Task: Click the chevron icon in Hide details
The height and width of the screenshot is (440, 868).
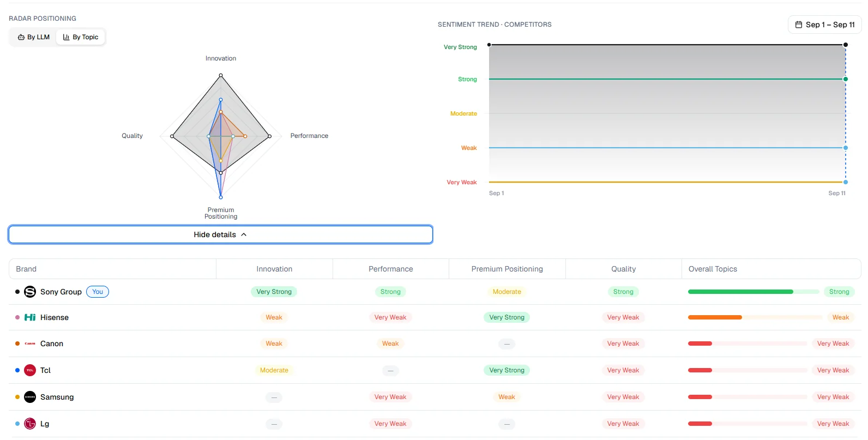Action: click(244, 234)
